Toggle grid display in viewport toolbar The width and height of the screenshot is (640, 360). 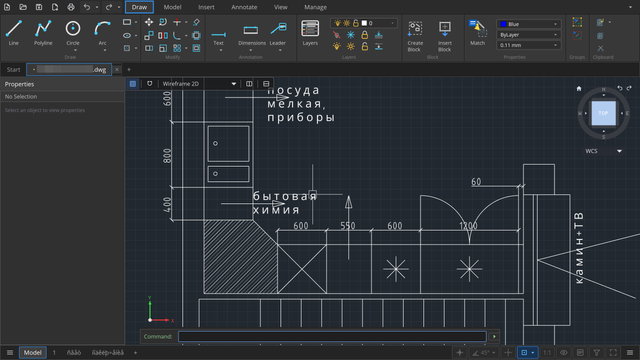click(133, 84)
